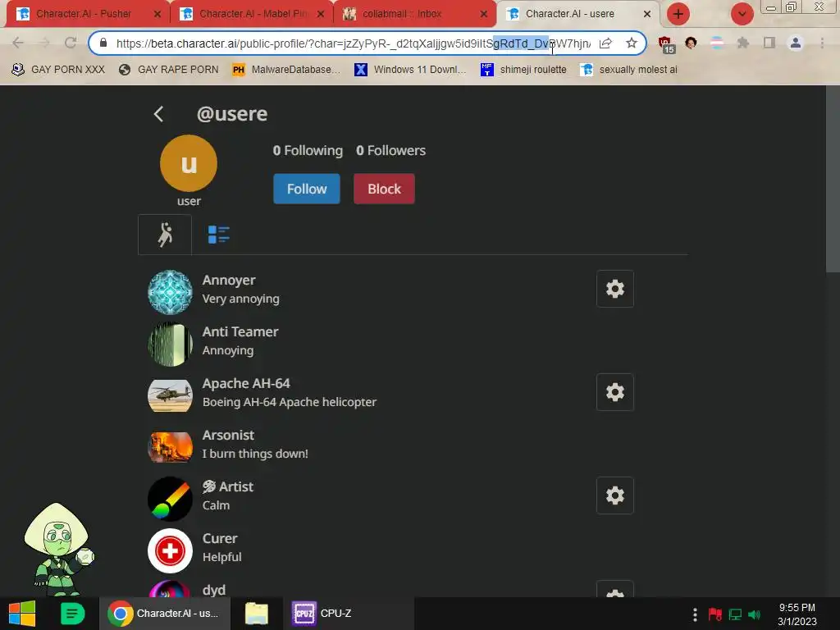This screenshot has height=630, width=840.
Task: Open the Curer character name
Action: click(x=220, y=538)
